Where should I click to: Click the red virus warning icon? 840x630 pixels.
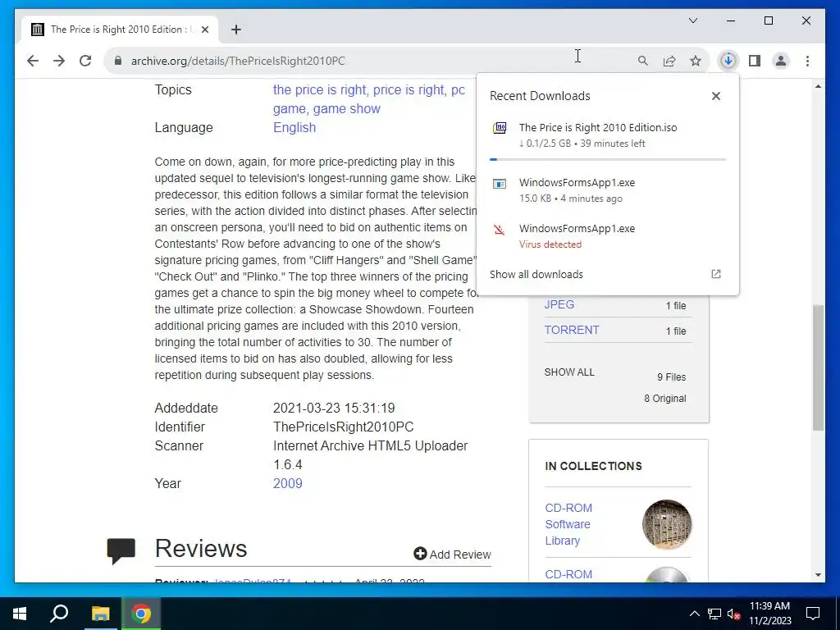coord(500,230)
